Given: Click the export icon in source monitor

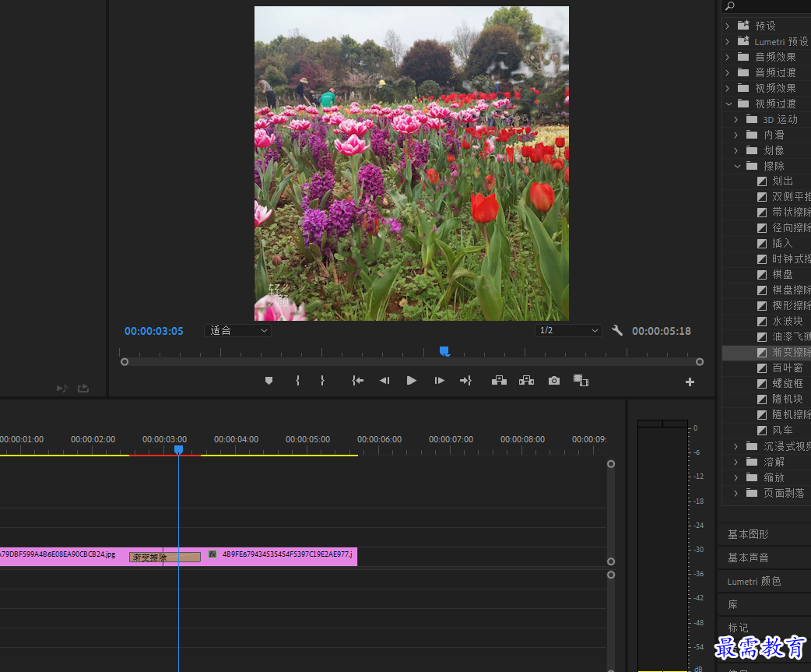Looking at the screenshot, I should pyautogui.click(x=83, y=388).
